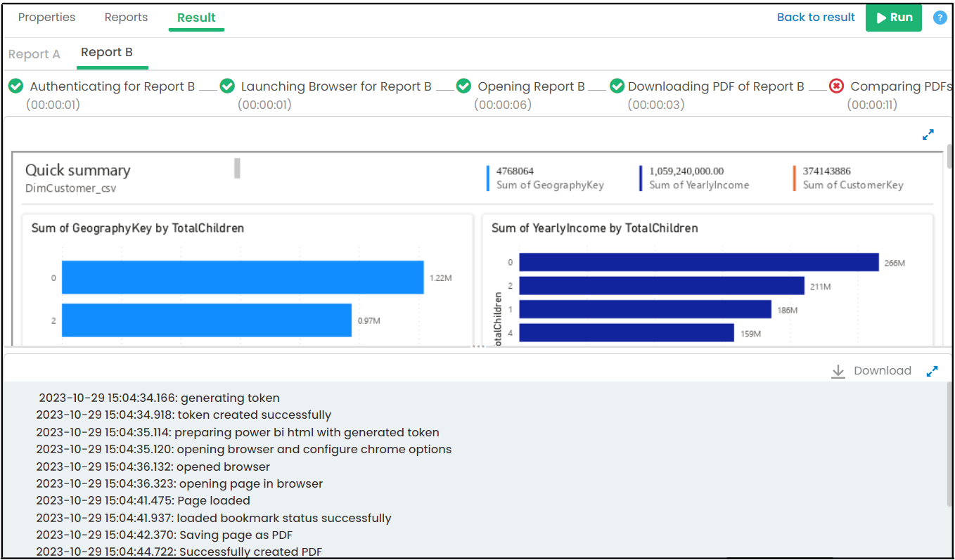Switch to the Report A sub-tab
Image resolution: width=955 pixels, height=560 pixels.
(x=34, y=54)
